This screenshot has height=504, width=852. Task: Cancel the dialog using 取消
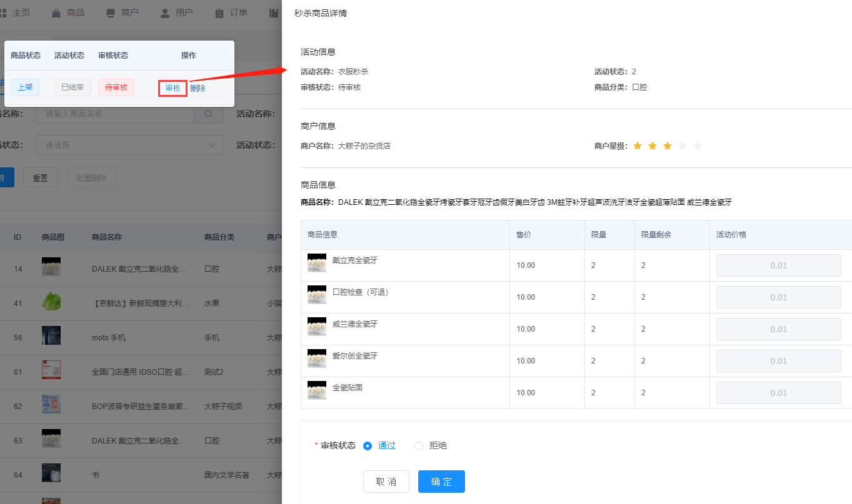point(386,482)
